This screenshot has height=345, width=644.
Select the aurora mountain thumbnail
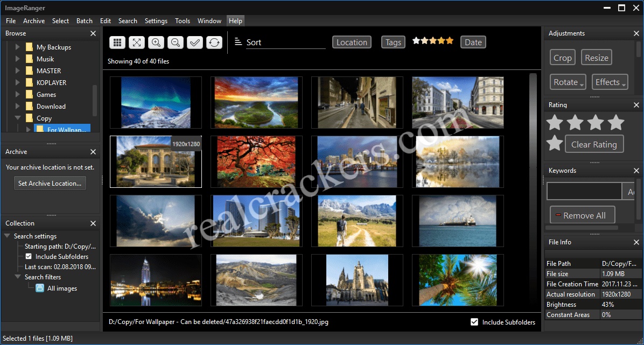[x=156, y=103]
